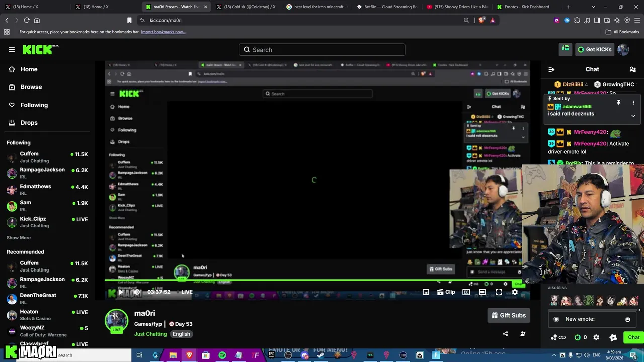Open All Bookmarks folder
644x362 pixels.
coord(622,32)
